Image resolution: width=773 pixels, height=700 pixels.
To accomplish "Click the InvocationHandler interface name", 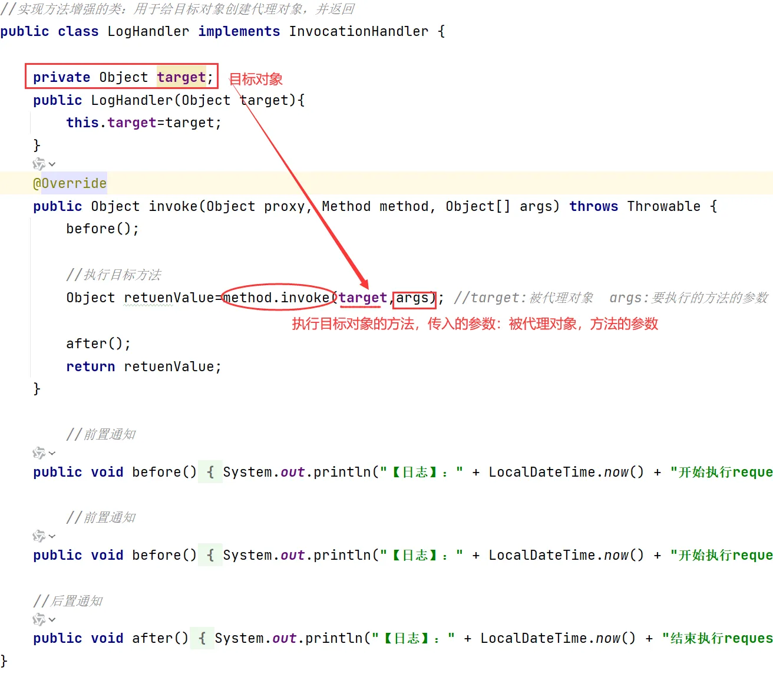I will (359, 31).
